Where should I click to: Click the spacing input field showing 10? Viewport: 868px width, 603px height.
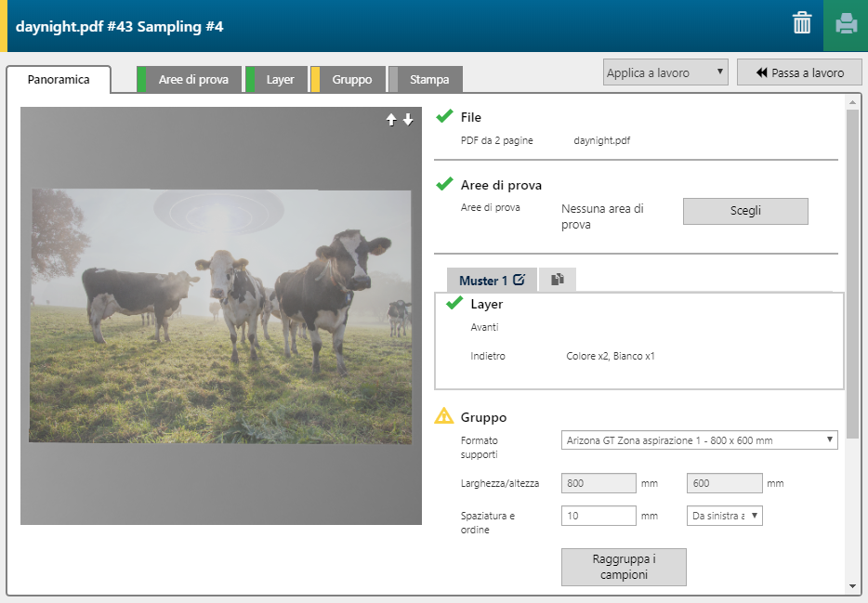point(598,516)
